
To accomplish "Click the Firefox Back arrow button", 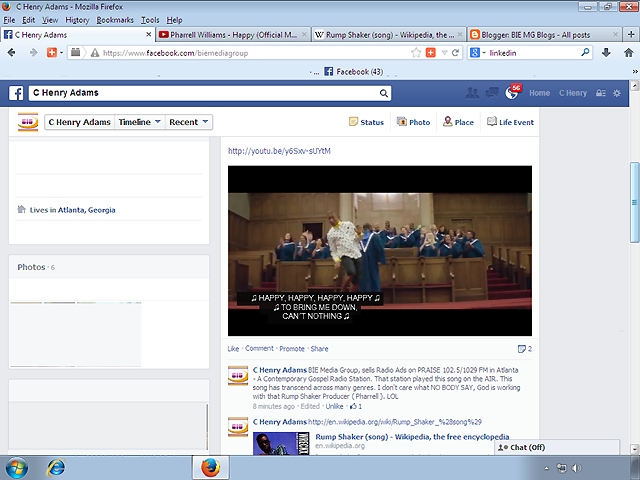I will point(11,52).
